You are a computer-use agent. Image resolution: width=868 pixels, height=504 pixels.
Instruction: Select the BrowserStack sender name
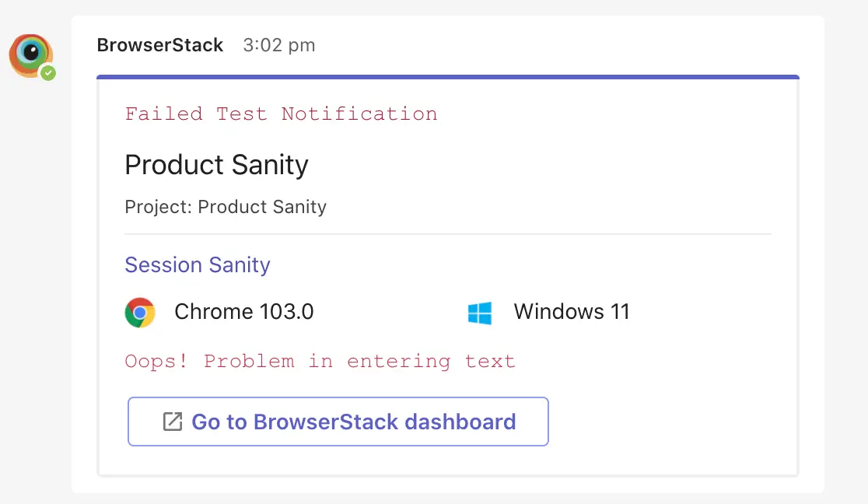coord(160,45)
